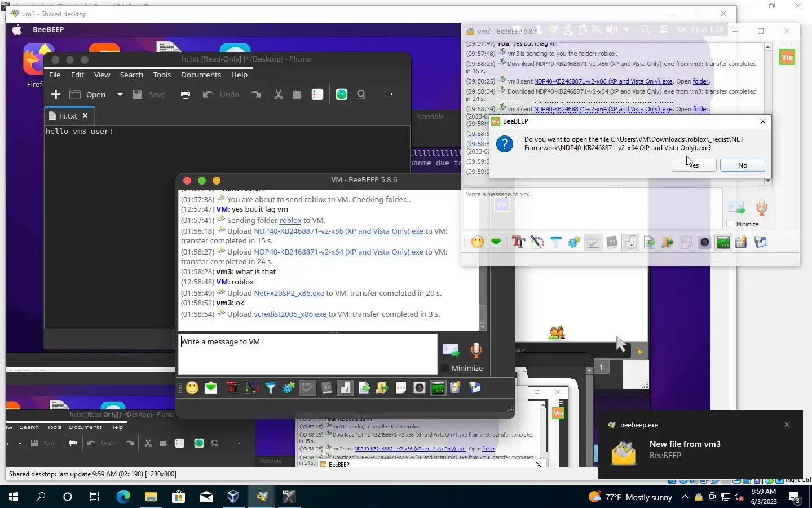
Task: Change font via red TT icon in VM chat
Action: [x=232, y=388]
